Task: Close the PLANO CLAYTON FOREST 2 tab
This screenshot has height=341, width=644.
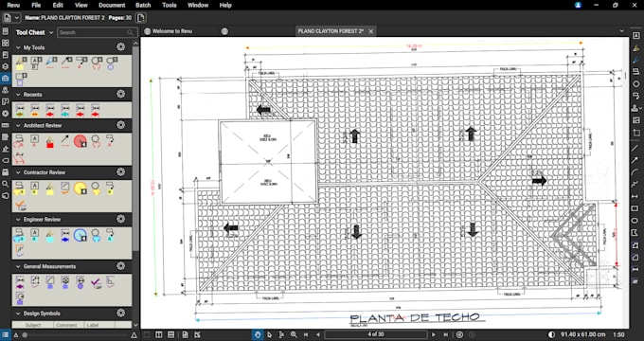Action: [371, 31]
